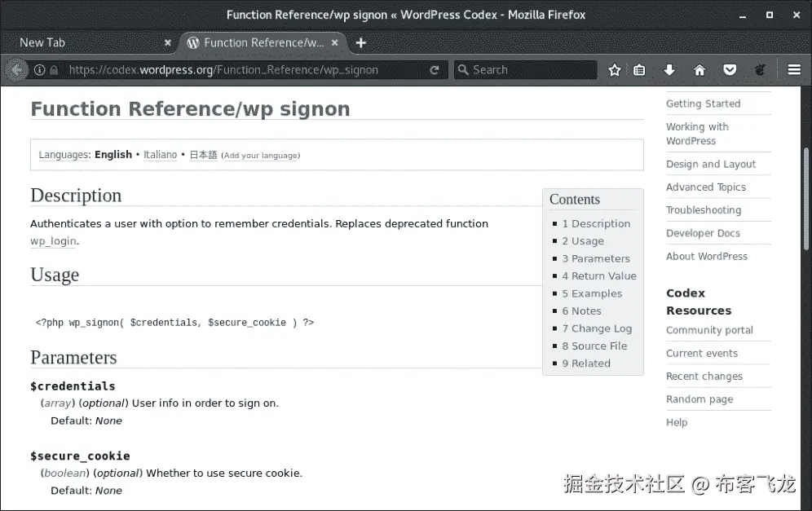812x511 pixels.
Task: Open Current events link
Action: pos(702,353)
